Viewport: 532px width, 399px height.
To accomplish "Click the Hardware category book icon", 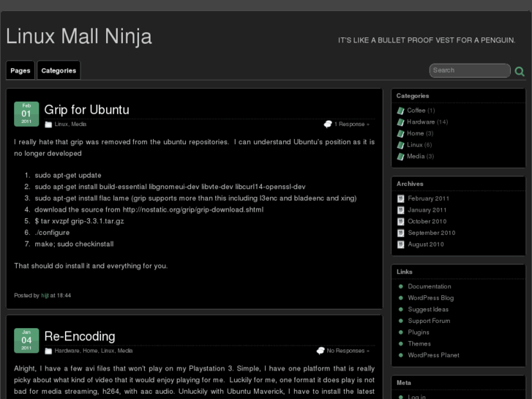I will tap(401, 122).
